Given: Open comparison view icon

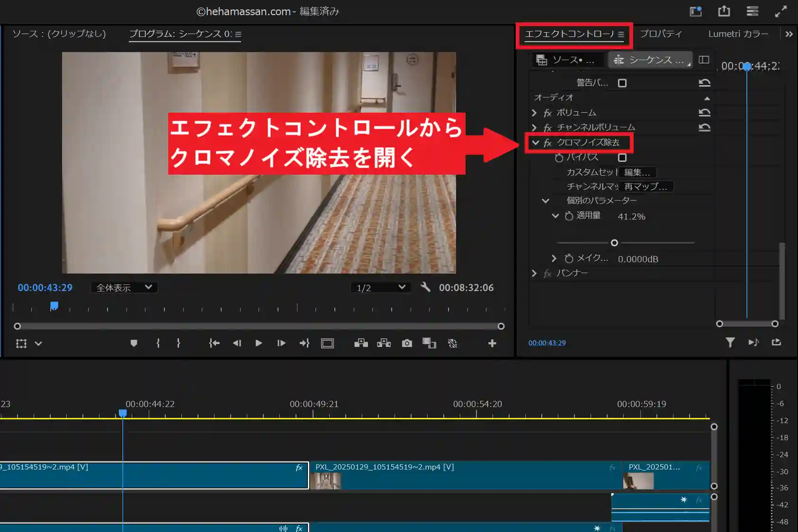Looking at the screenshot, I should pos(430,343).
